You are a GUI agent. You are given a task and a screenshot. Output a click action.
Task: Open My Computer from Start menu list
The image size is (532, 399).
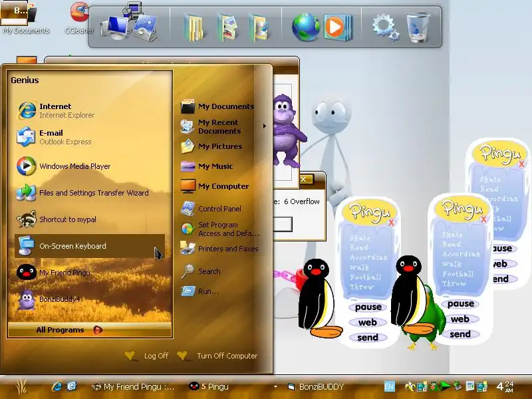coord(218,186)
